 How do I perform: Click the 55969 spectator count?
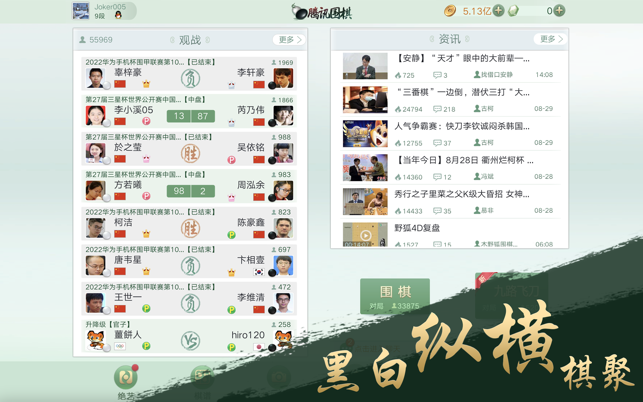point(96,40)
